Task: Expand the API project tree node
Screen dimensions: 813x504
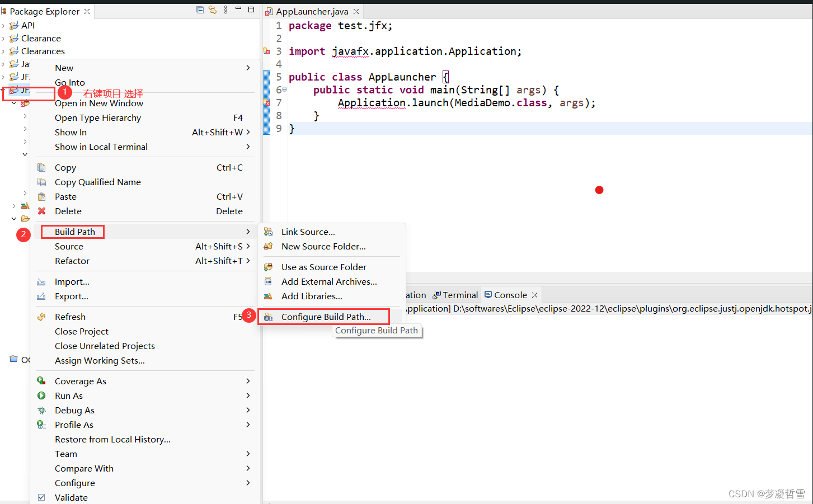Action: [x=3, y=26]
